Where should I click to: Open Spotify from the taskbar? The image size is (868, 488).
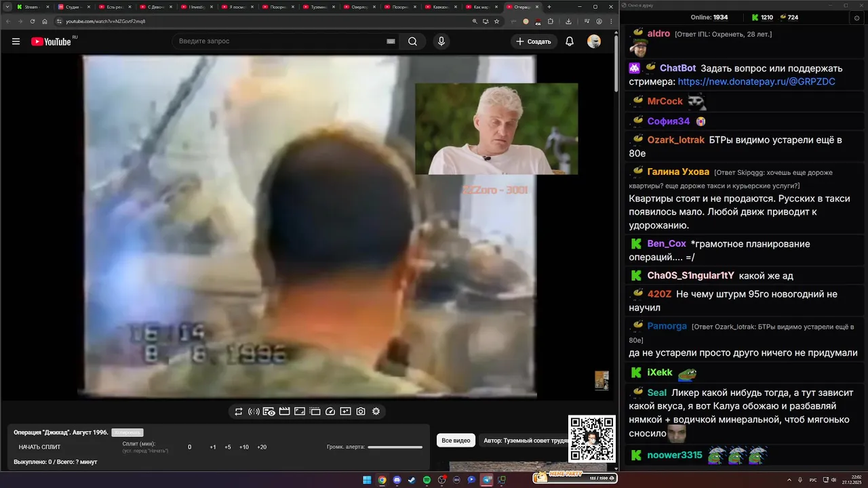tap(427, 480)
